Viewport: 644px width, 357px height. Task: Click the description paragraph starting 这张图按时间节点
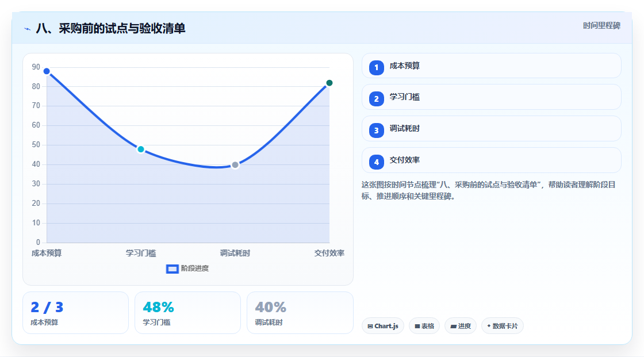(x=488, y=190)
